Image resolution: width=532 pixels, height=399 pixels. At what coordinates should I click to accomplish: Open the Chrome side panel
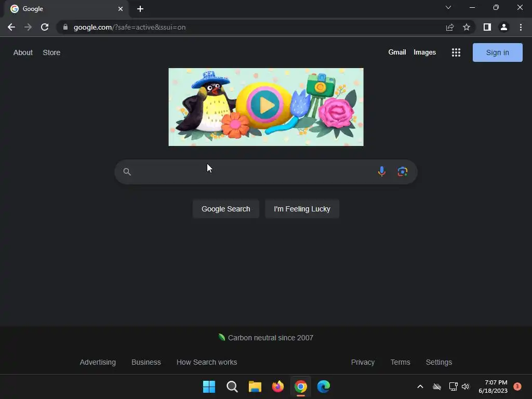coord(487,27)
